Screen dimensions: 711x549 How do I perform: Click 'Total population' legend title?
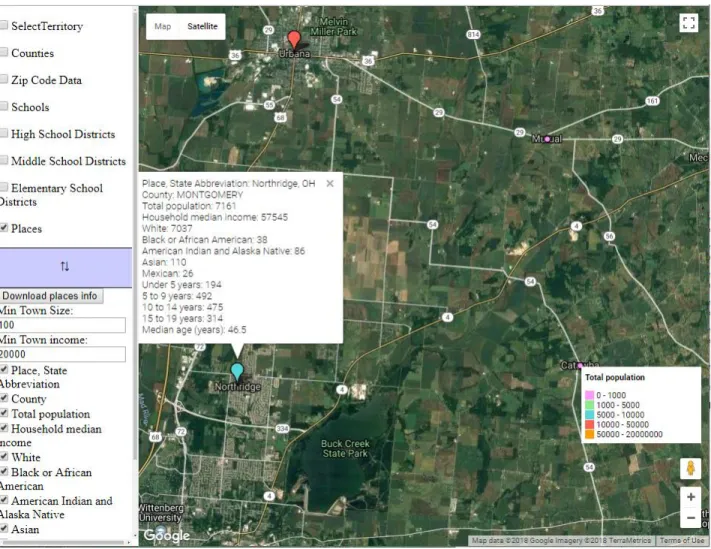[x=615, y=377]
